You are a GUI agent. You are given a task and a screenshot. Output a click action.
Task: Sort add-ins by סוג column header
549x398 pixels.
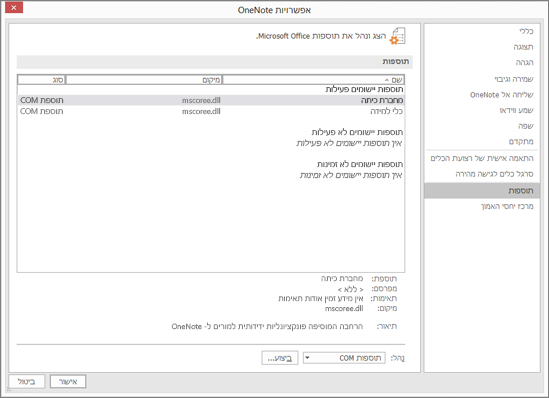[41, 80]
